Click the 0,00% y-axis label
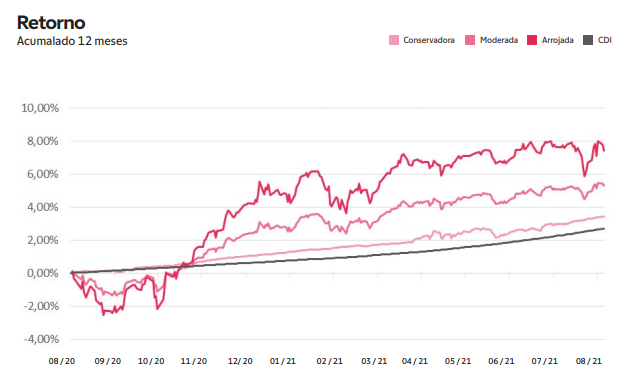The width and height of the screenshot is (631, 386). tap(43, 273)
